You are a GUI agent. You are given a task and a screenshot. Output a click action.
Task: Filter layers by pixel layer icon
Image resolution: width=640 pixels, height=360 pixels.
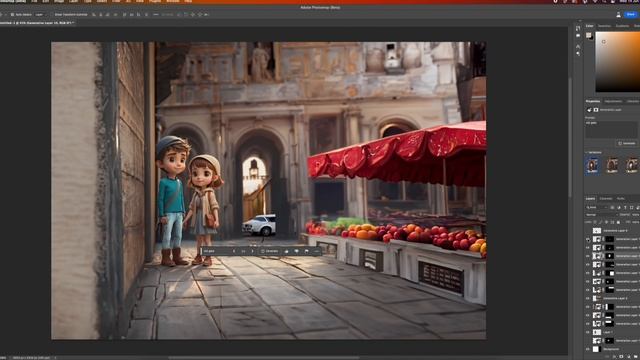pyautogui.click(x=613, y=208)
